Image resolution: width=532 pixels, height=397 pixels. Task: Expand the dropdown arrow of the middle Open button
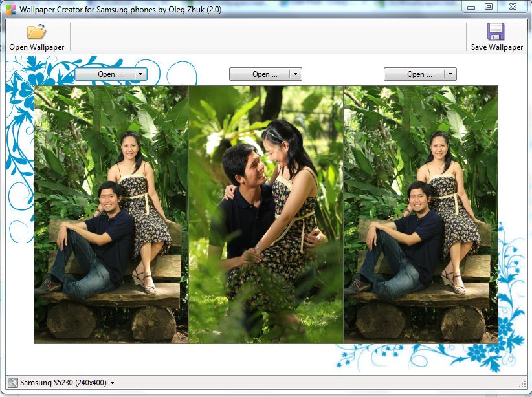296,74
